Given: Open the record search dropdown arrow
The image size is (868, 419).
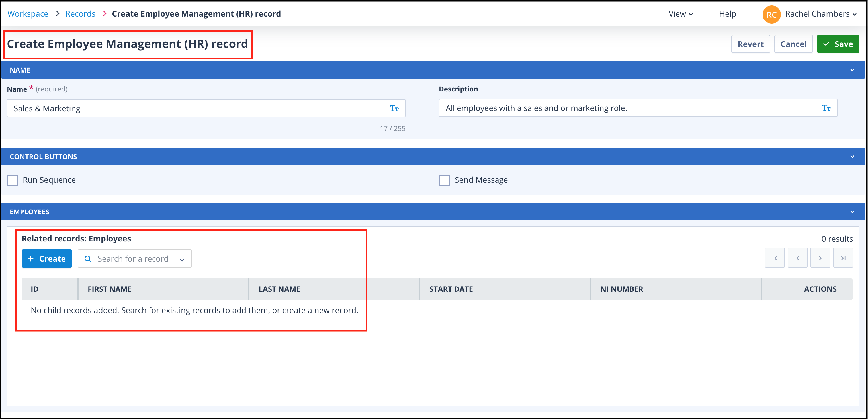Looking at the screenshot, I should tap(182, 259).
